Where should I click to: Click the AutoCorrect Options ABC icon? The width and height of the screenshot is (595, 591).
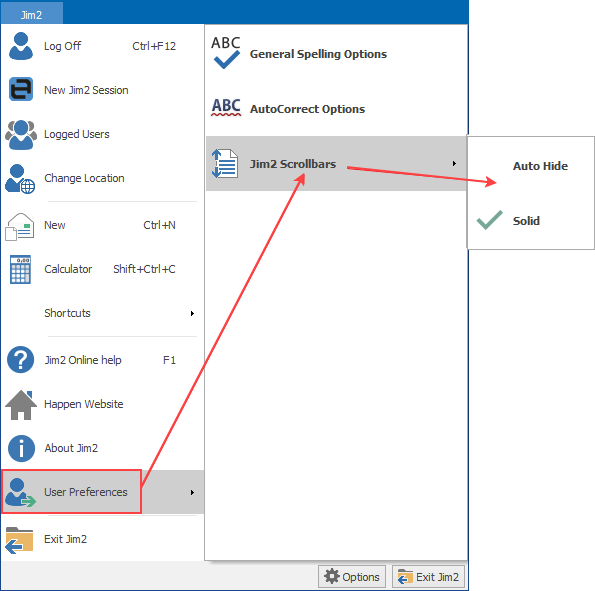pyautogui.click(x=226, y=107)
